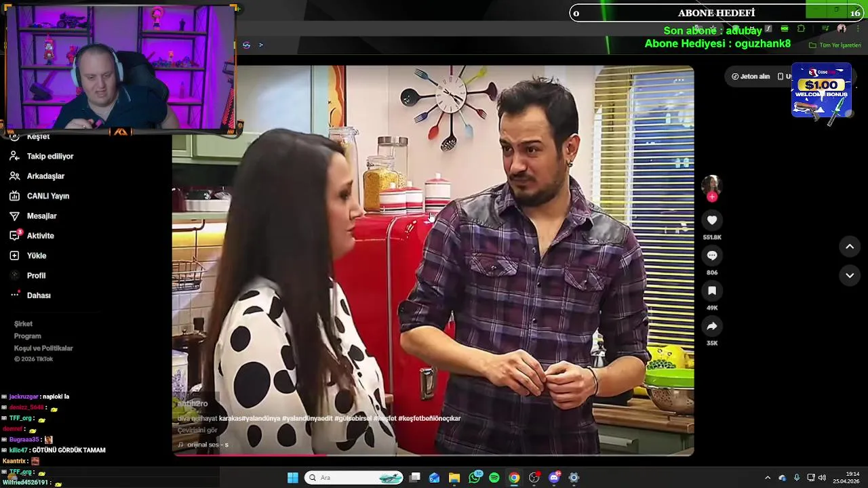
Task: Open Discord from taskbar
Action: 554,478
